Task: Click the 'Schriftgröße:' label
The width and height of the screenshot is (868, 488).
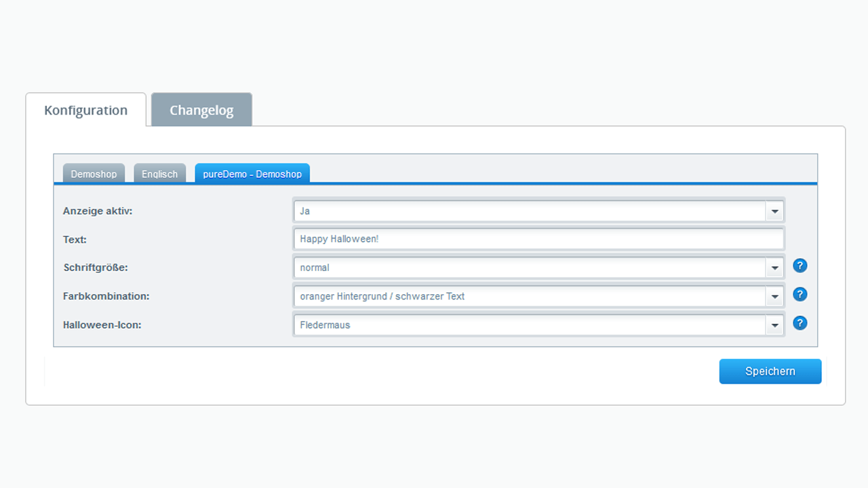Action: pos(96,268)
